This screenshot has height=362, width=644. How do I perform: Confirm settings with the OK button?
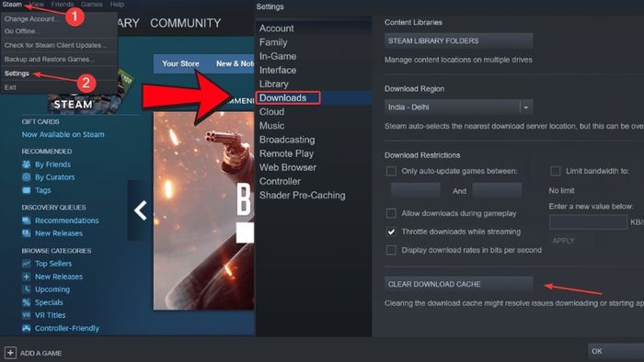[x=616, y=351]
